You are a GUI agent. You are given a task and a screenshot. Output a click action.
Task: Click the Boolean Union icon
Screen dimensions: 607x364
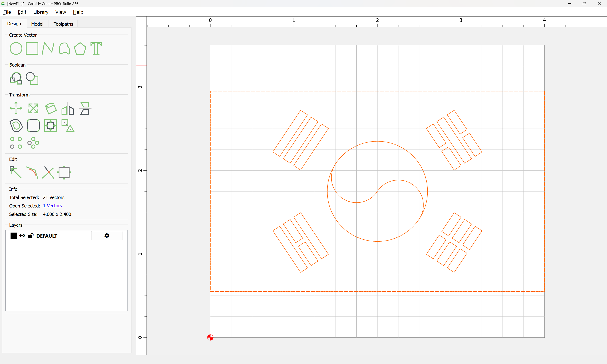click(x=16, y=79)
